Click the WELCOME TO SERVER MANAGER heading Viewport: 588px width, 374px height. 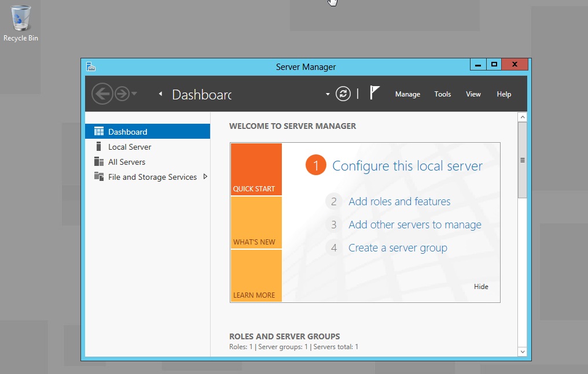(292, 126)
